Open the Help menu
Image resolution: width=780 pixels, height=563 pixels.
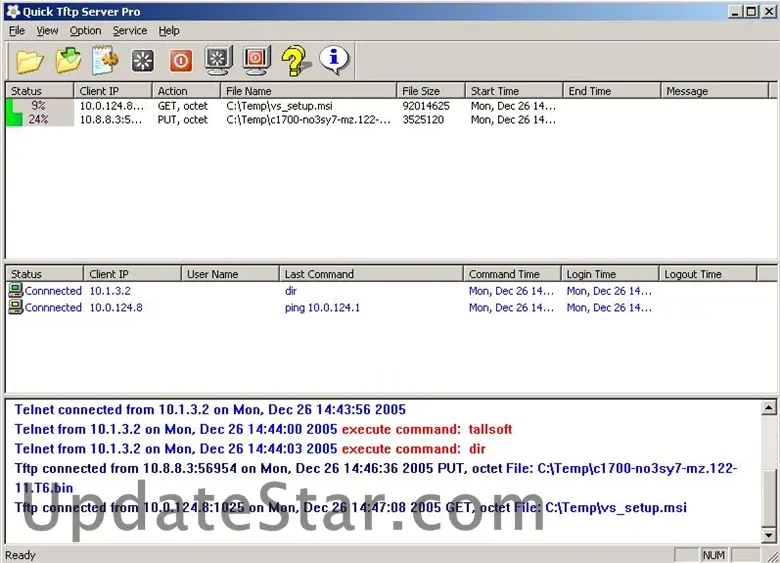(169, 31)
